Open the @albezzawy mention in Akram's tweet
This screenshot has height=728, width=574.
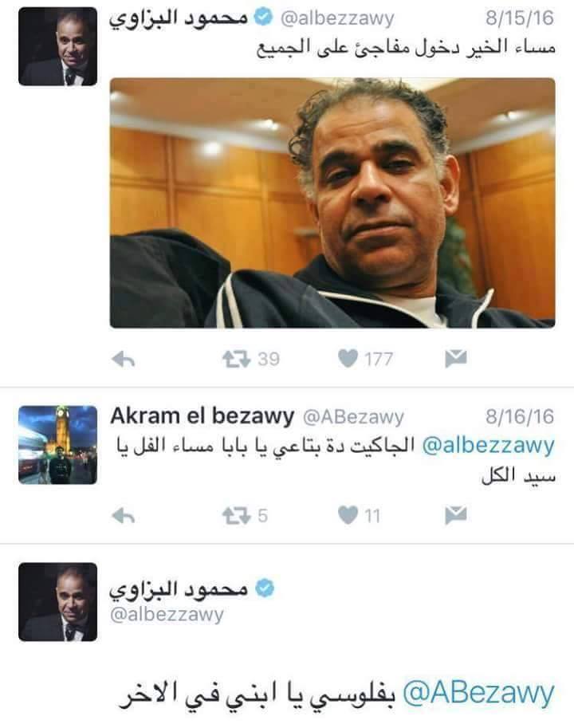488,446
